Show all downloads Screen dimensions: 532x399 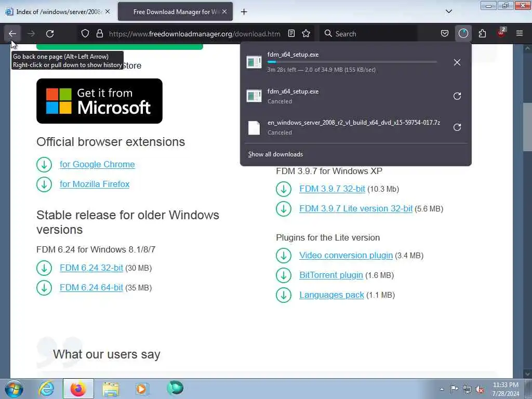tap(275, 154)
